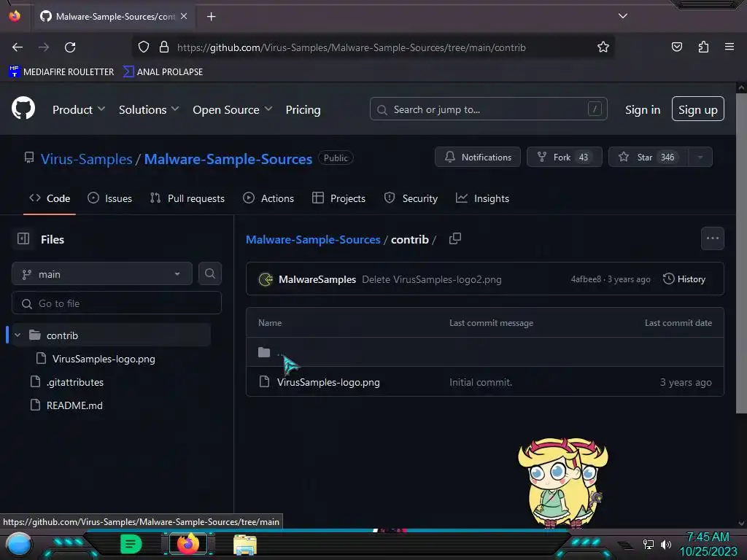Open Virus-Samples owner link

86,158
